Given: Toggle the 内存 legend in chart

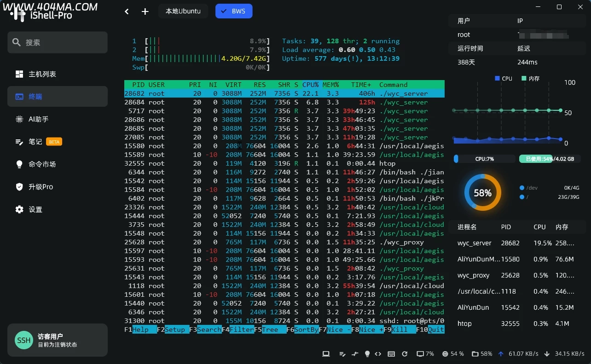Looking at the screenshot, I should 530,79.
